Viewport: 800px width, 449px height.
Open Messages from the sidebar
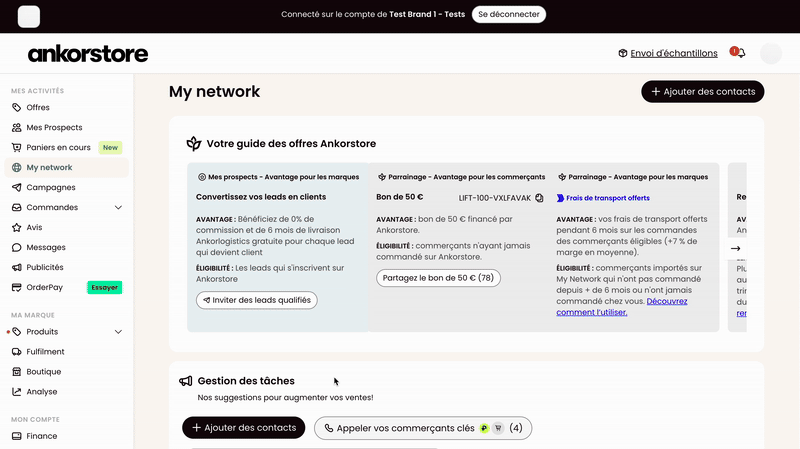pyautogui.click(x=46, y=248)
